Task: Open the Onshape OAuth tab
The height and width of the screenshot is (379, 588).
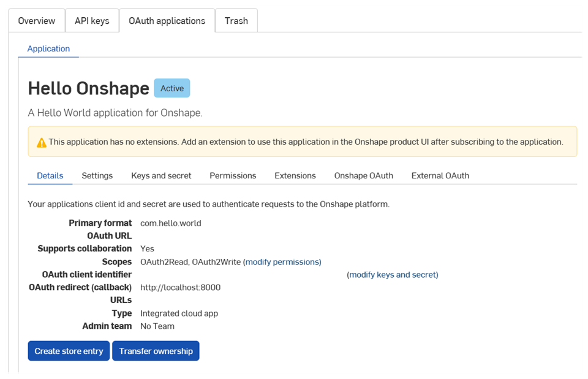Action: coord(364,176)
